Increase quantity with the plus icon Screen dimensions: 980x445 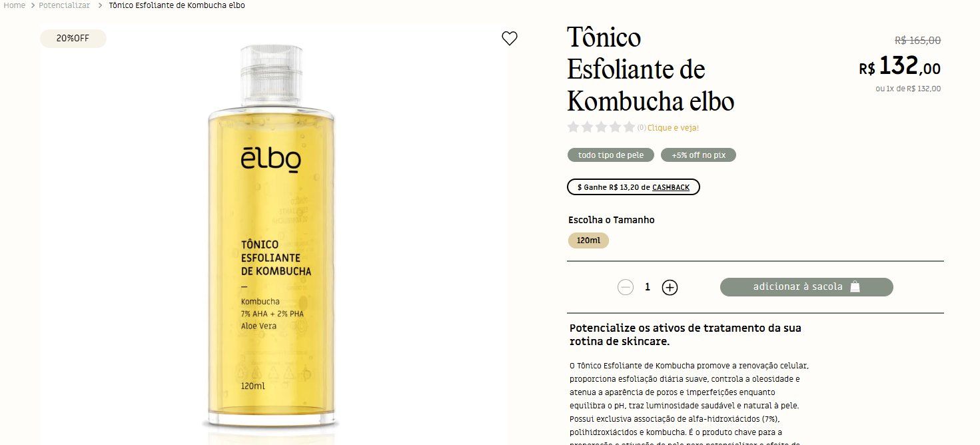pos(670,287)
